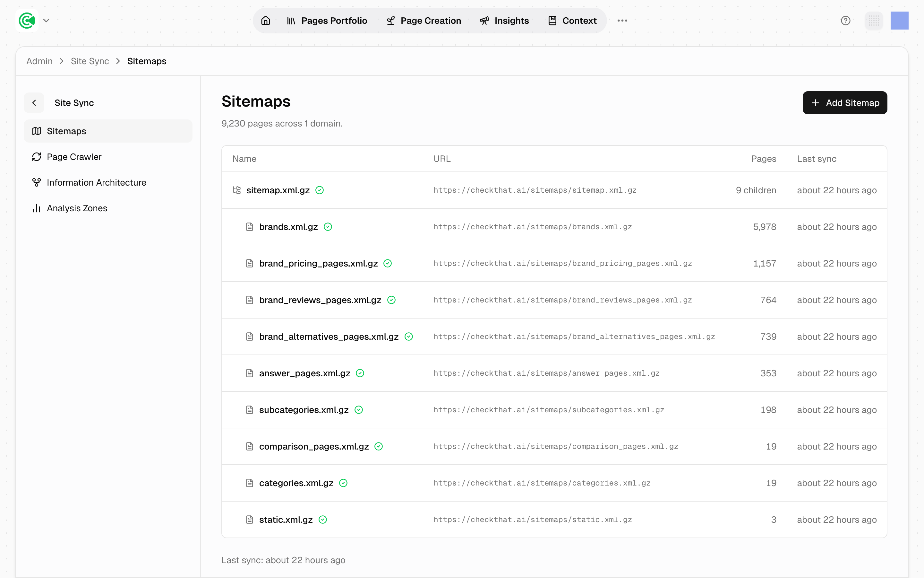Open the more options ellipsis menu

tap(622, 21)
